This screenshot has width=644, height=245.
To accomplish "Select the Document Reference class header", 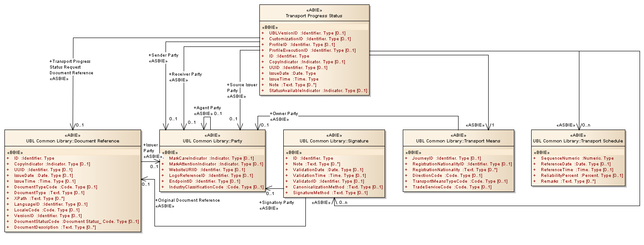I will (73, 141).
